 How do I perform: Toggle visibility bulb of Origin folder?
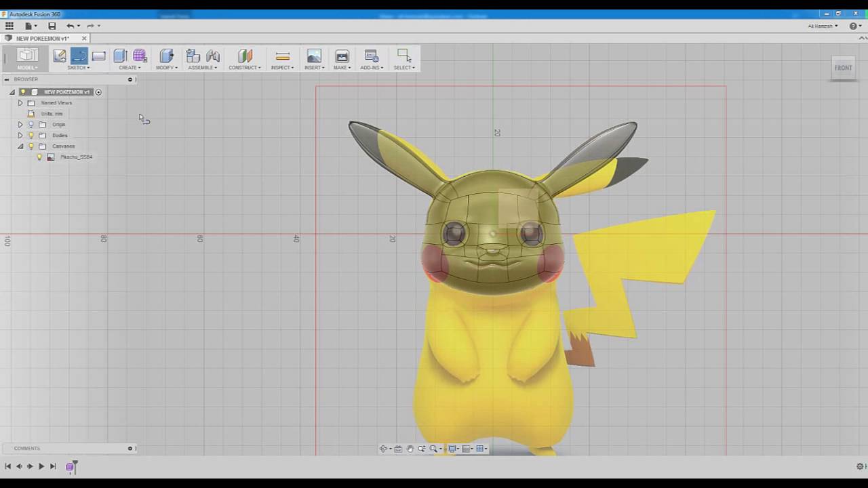coord(31,125)
